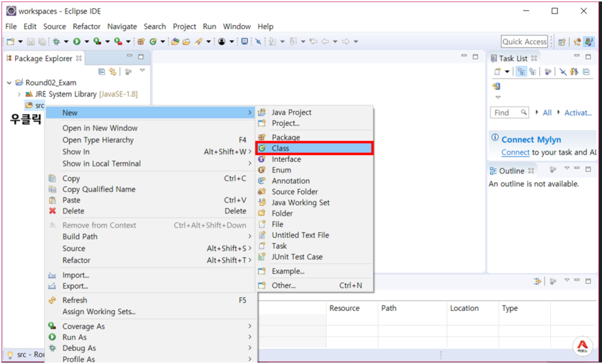Expand the Show In submenu
The image size is (602, 364).
(151, 151)
